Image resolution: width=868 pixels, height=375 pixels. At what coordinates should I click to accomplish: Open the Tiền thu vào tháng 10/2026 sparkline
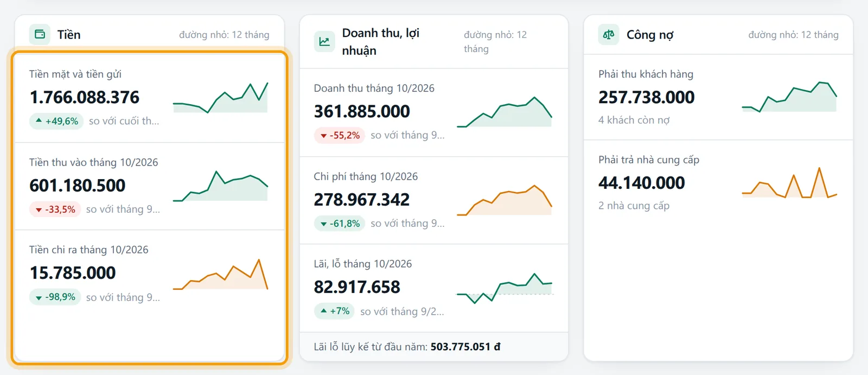(x=220, y=186)
